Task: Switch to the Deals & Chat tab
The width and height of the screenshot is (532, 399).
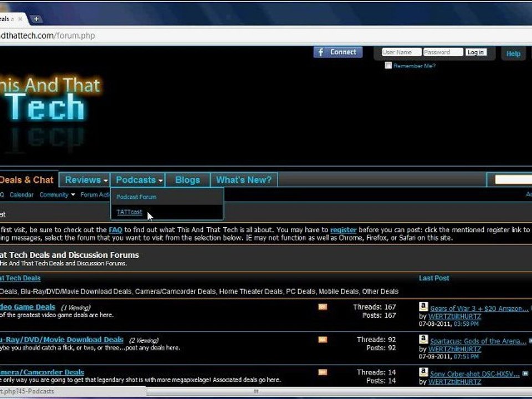Action: coord(27,180)
